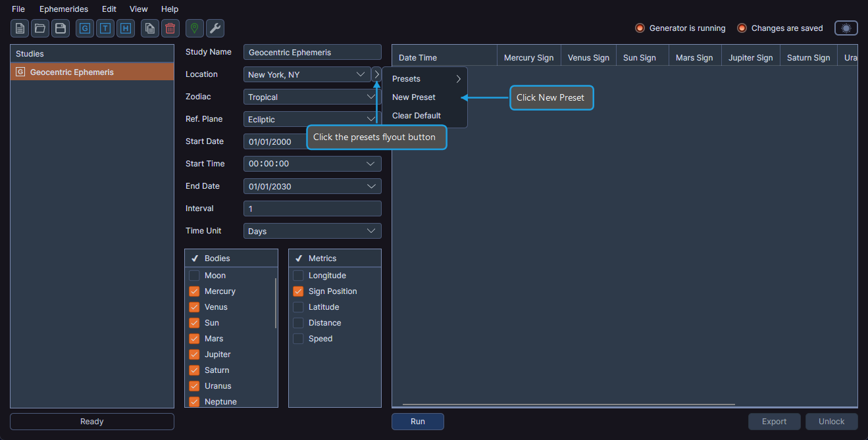Screen dimensions: 868x440
Task: Click the Run button
Action: point(417,422)
